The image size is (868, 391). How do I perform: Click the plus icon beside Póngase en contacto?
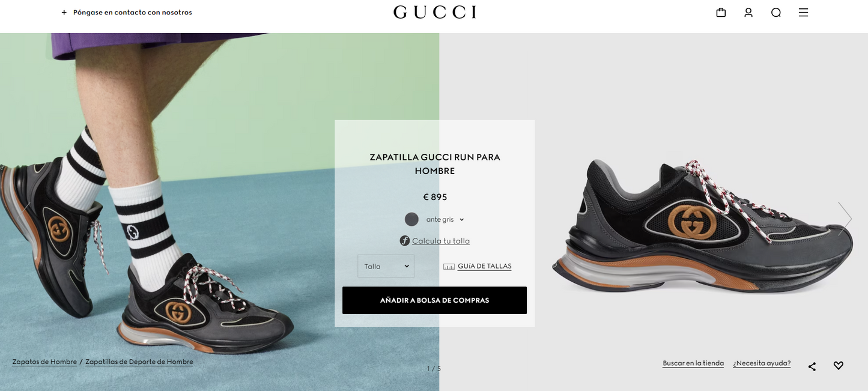64,12
